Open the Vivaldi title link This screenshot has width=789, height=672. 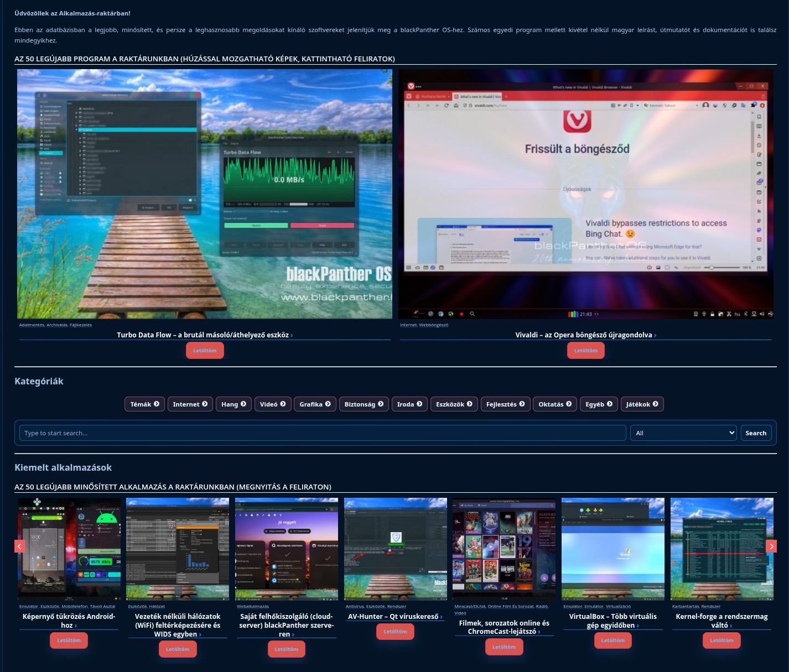[586, 335]
